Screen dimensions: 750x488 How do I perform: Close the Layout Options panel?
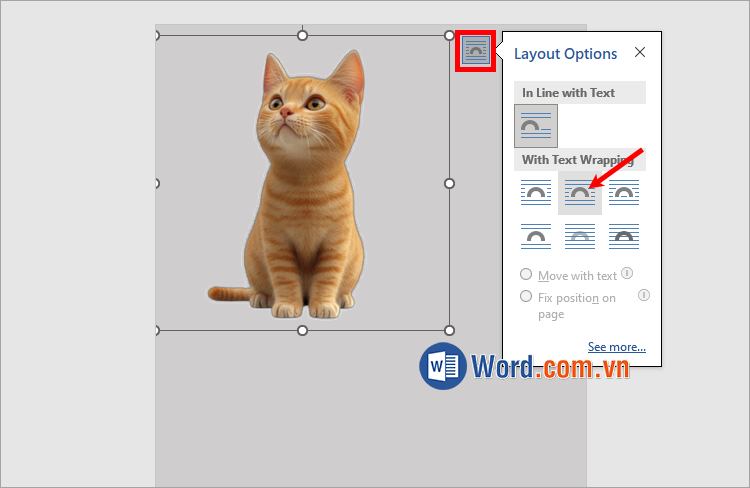tap(640, 53)
